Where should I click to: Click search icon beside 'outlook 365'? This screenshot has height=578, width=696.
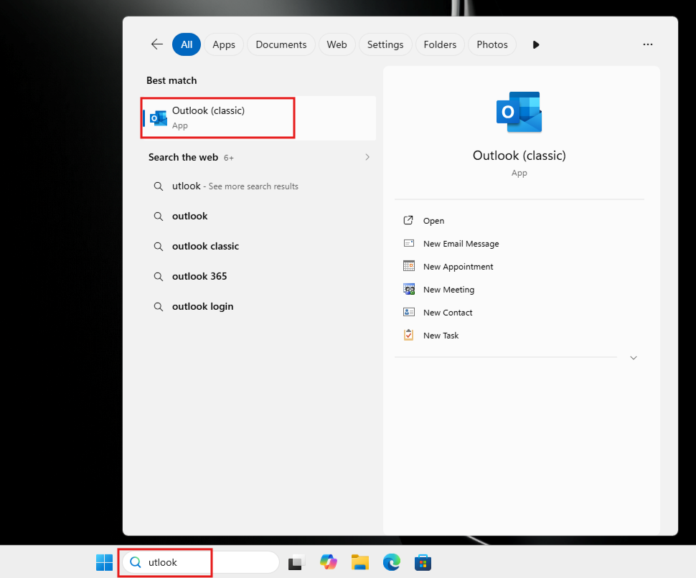tap(158, 277)
